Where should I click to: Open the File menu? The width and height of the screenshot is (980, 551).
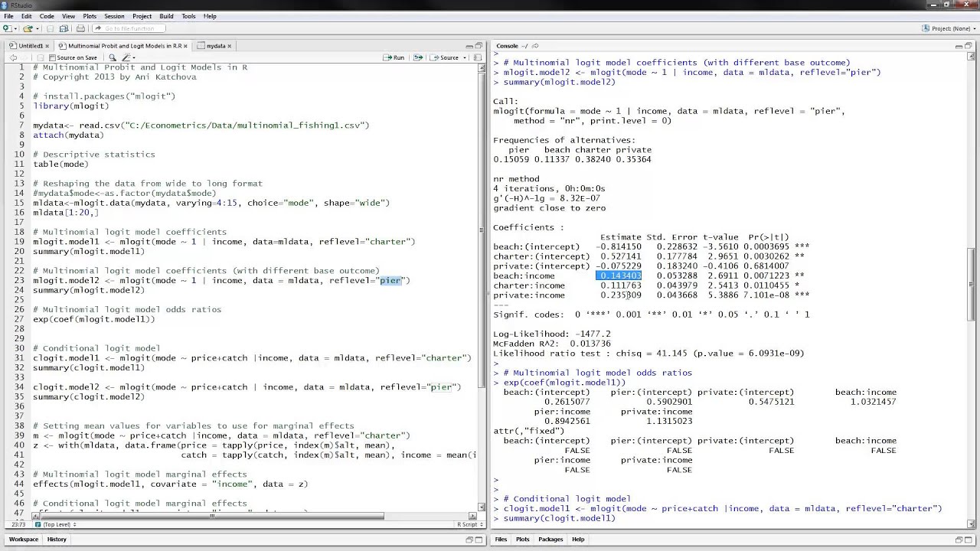point(8,16)
